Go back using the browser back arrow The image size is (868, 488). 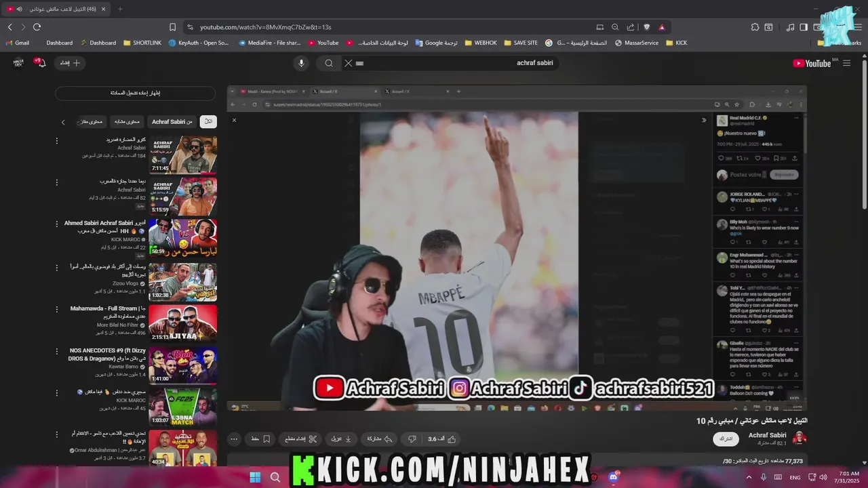point(9,27)
